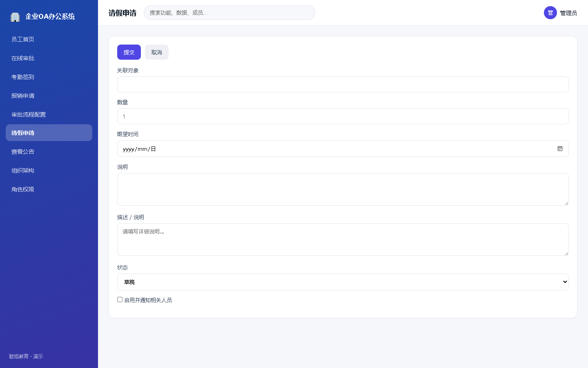Image resolution: width=588 pixels, height=368 pixels.
Task: Click the 企业OA办公系统 title text
Action: (x=50, y=16)
